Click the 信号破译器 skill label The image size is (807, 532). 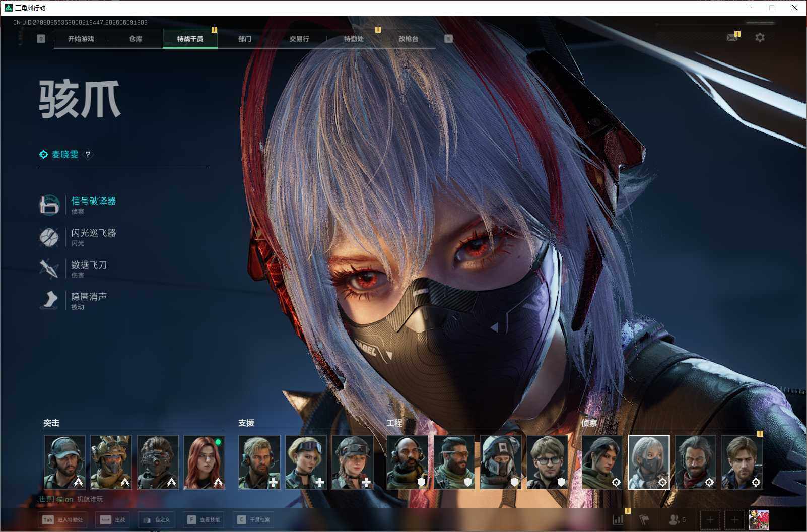coord(94,201)
